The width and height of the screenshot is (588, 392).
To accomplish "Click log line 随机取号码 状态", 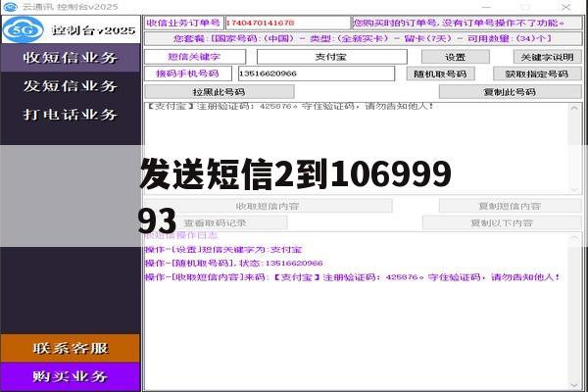I will [x=234, y=264].
